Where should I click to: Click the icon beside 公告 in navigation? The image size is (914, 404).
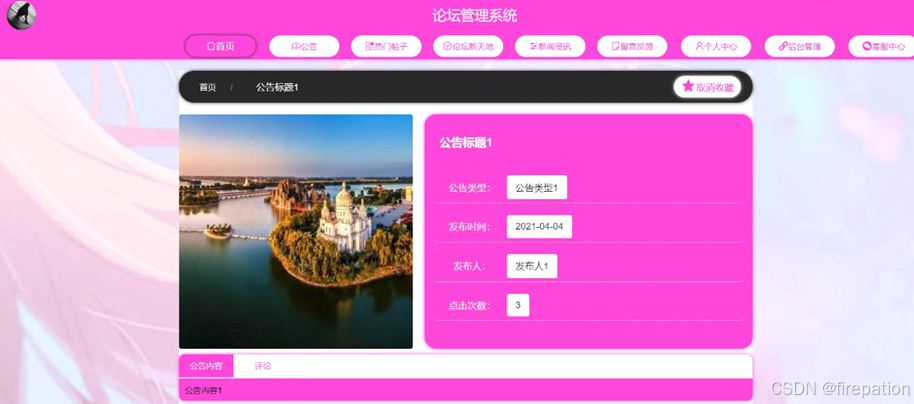pyautogui.click(x=296, y=46)
